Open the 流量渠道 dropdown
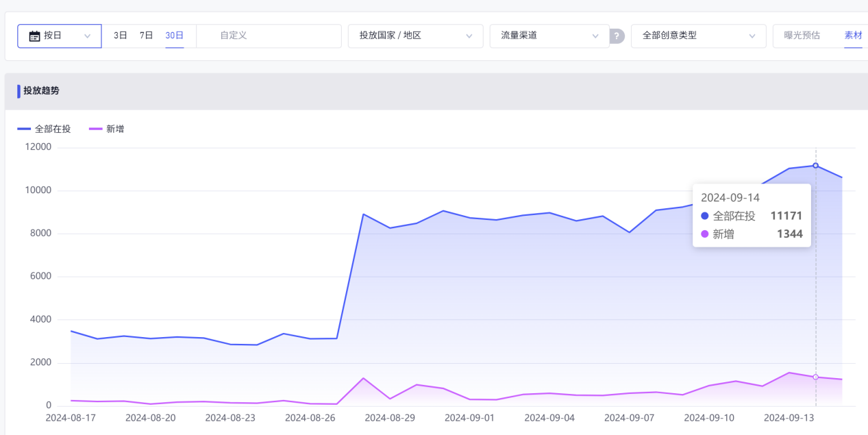 click(549, 36)
